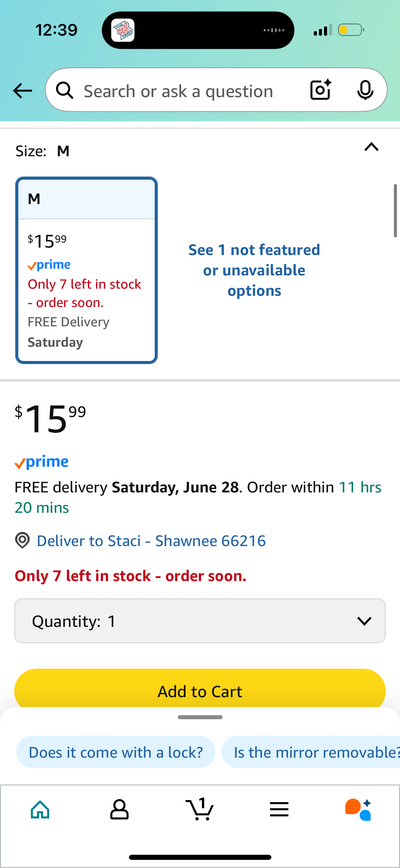The image size is (400, 868).
Task: Change the Deliver to Staci address link
Action: tap(151, 541)
